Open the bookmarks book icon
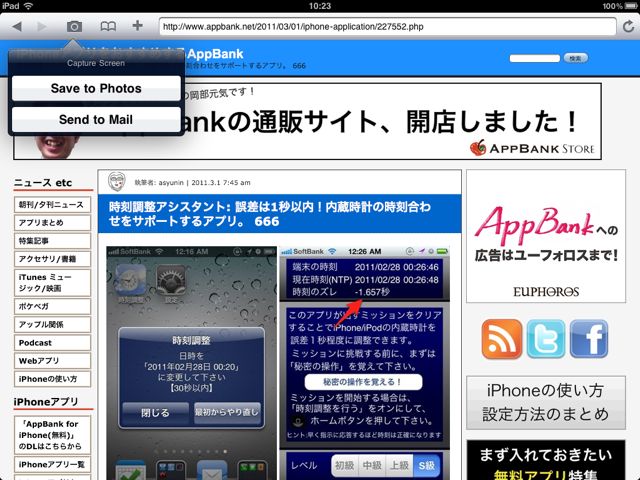Image resolution: width=640 pixels, height=480 pixels. (108, 27)
